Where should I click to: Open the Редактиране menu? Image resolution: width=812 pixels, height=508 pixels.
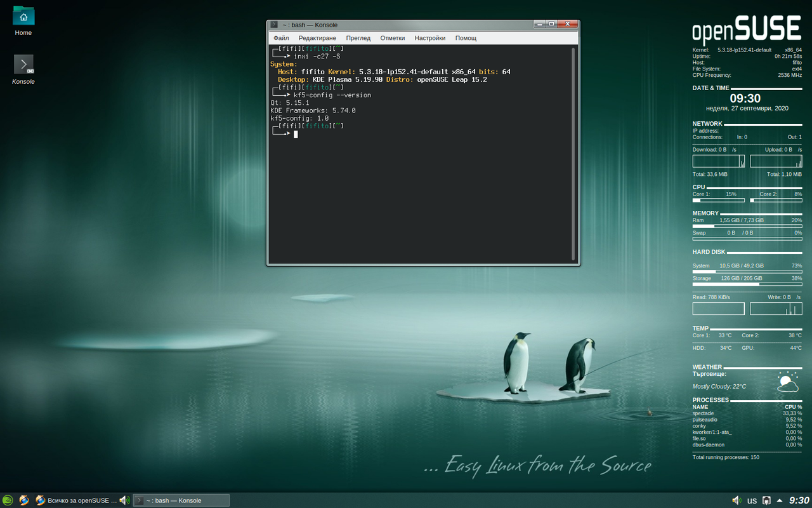[317, 38]
